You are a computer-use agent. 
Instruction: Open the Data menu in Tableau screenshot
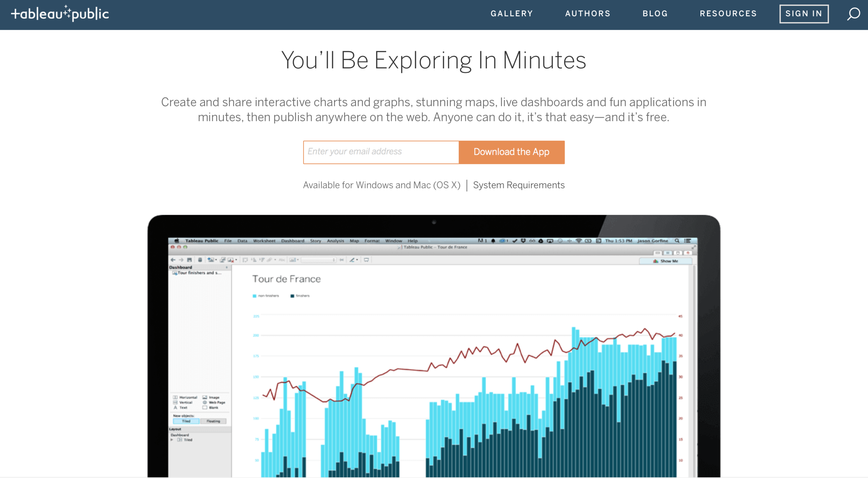(242, 241)
